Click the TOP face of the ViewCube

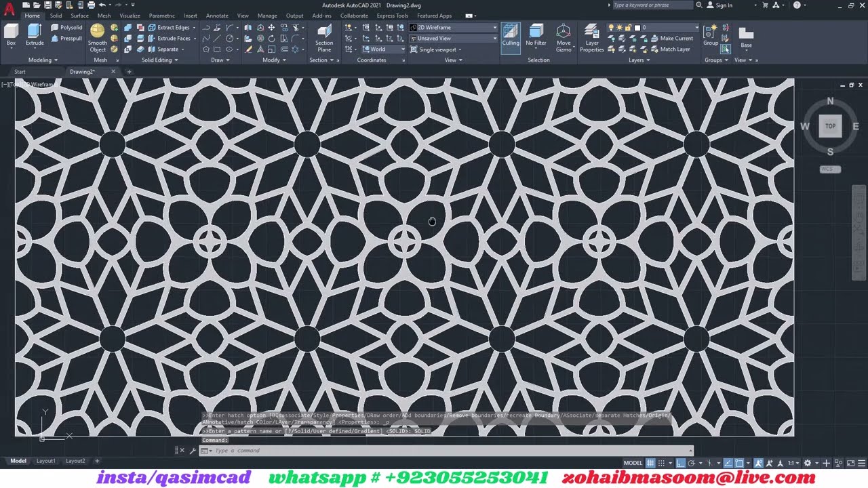click(830, 126)
